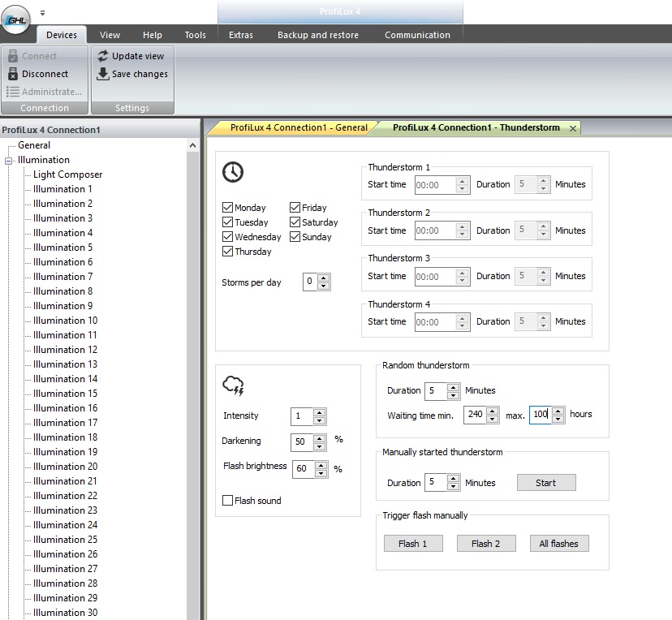Uncheck the Thursday checkbox
672x620 pixels.
tap(227, 252)
